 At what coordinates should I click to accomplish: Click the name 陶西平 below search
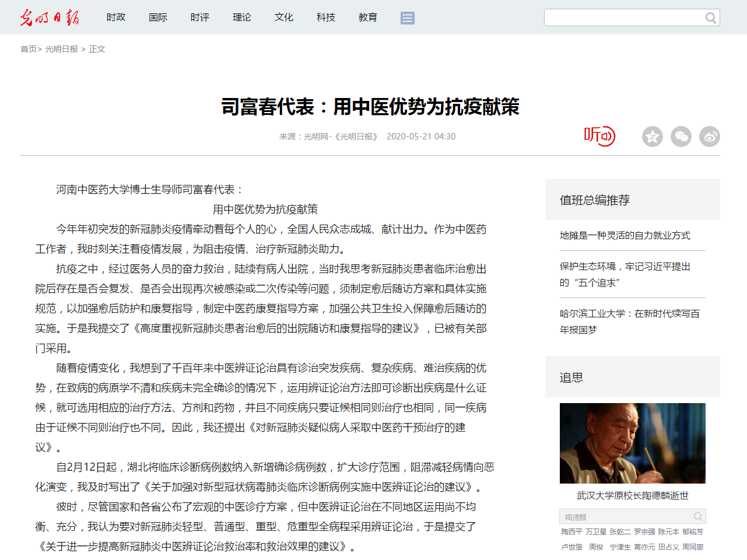[571, 532]
